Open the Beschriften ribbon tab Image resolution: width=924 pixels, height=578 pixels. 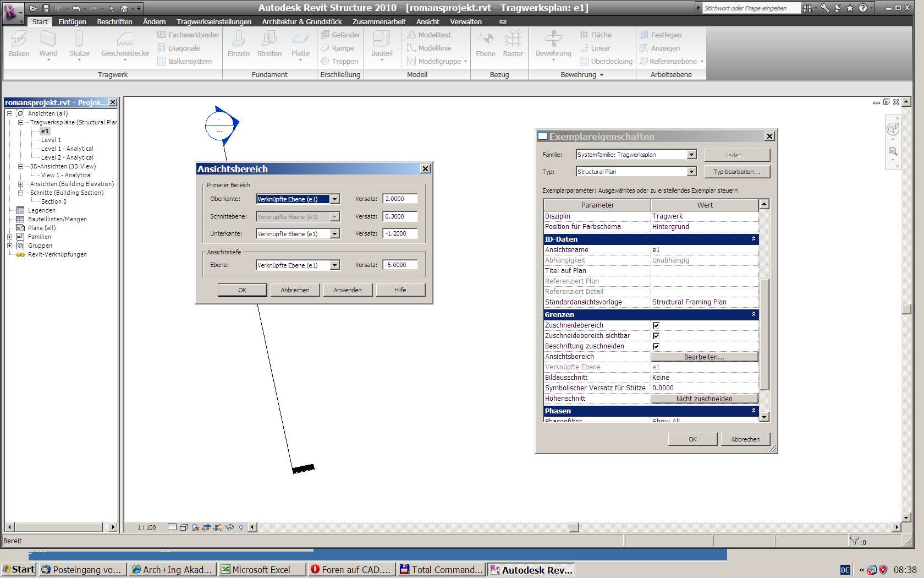[114, 21]
